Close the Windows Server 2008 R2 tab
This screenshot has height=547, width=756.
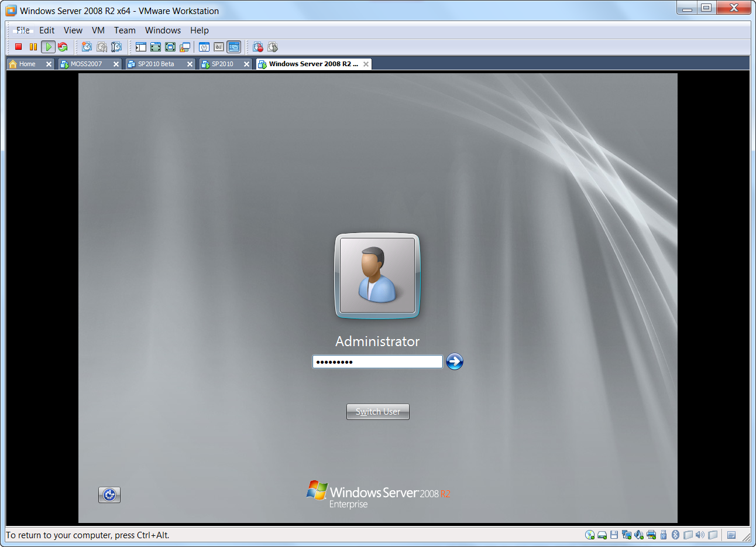[366, 64]
